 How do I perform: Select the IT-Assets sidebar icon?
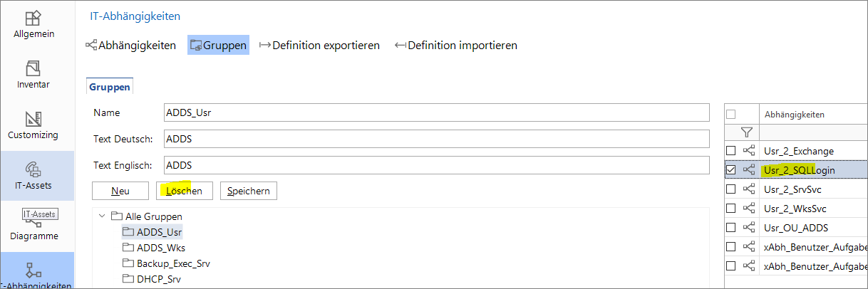pos(33,175)
